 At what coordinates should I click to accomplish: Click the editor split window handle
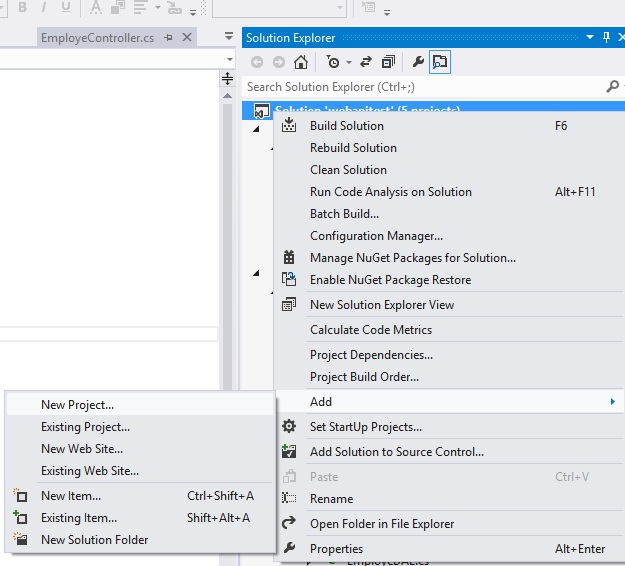(x=227, y=78)
